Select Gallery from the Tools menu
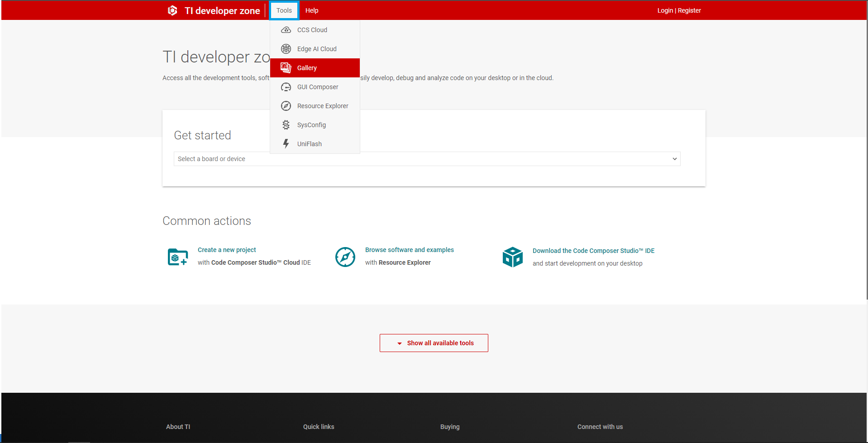The height and width of the screenshot is (443, 868). (x=307, y=68)
